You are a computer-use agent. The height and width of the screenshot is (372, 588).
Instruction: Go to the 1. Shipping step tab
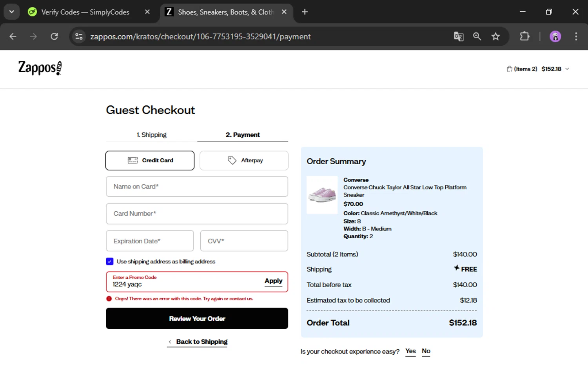pos(151,135)
